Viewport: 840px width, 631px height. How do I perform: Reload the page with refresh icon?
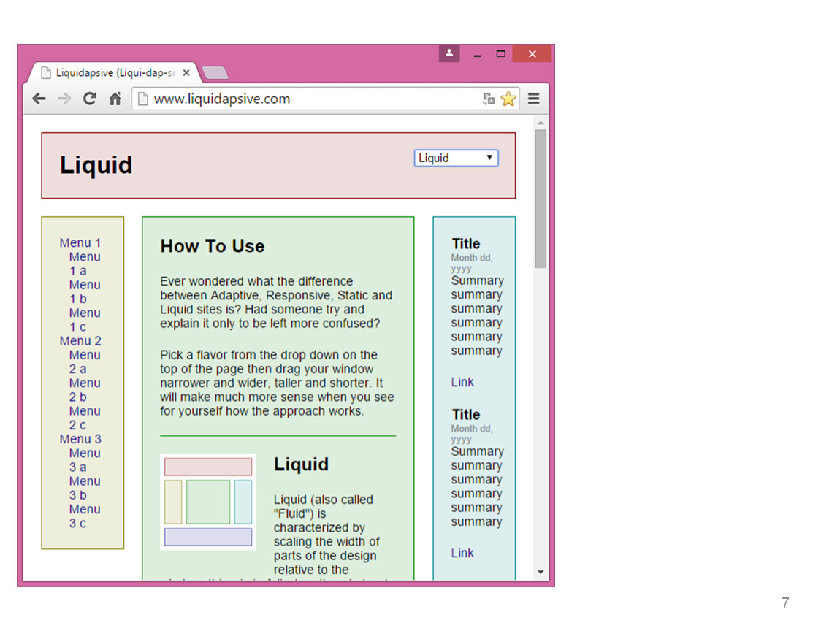[x=90, y=99]
